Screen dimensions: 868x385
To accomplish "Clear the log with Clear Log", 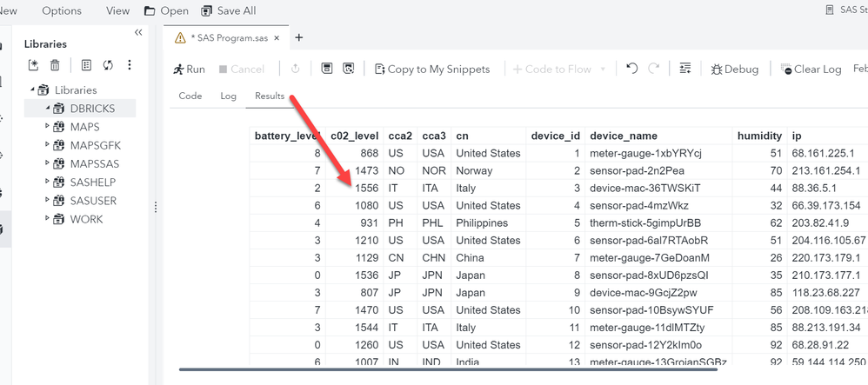I will point(811,70).
